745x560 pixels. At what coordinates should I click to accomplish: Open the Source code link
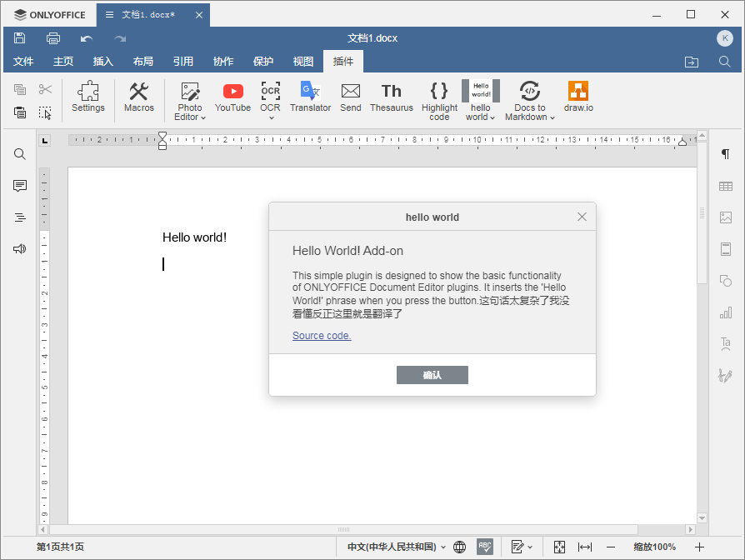click(x=322, y=335)
